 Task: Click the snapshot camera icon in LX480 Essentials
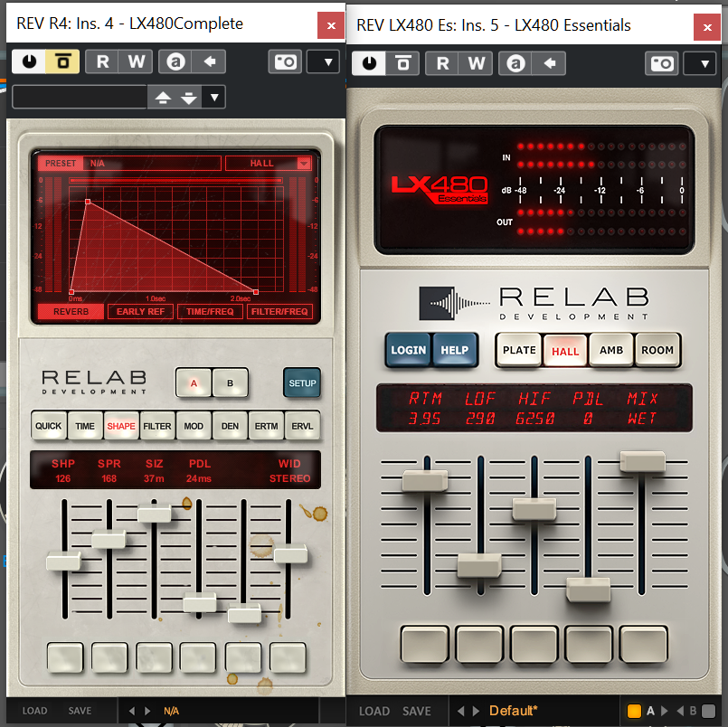(661, 63)
